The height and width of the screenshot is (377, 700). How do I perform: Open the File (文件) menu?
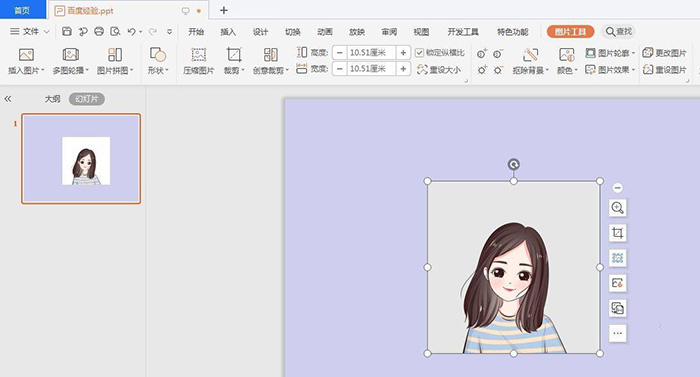pyautogui.click(x=25, y=32)
